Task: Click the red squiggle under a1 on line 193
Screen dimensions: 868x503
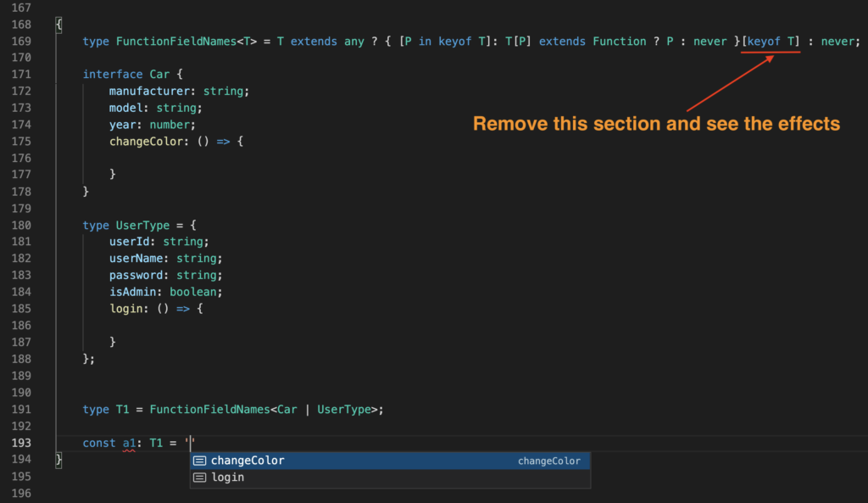Action: pos(129,450)
